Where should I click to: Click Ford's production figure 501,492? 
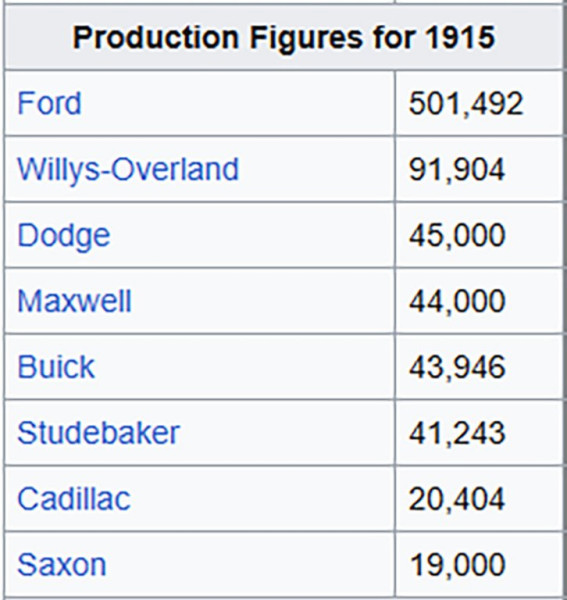click(466, 103)
